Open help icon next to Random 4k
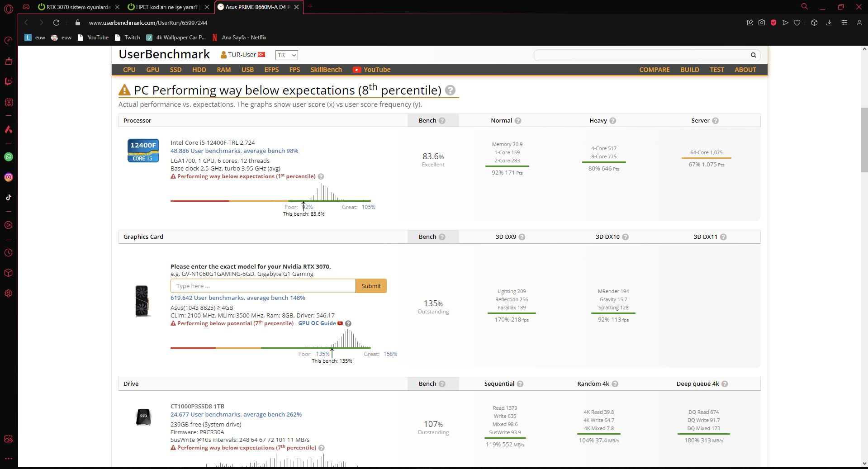Viewport: 868px width, 469px height. coord(615,384)
